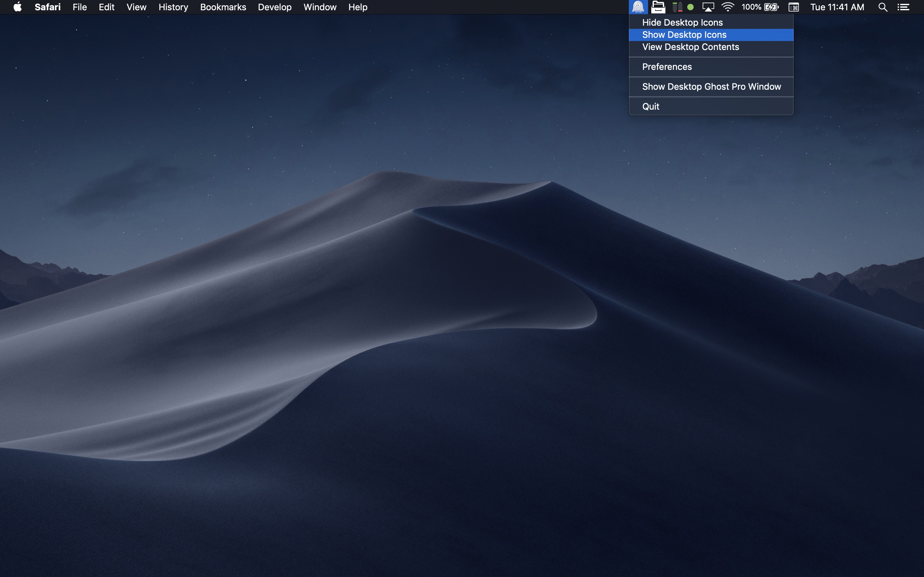924x577 pixels.
Task: Open Desktop Ghost Pro Preferences
Action: (x=666, y=67)
